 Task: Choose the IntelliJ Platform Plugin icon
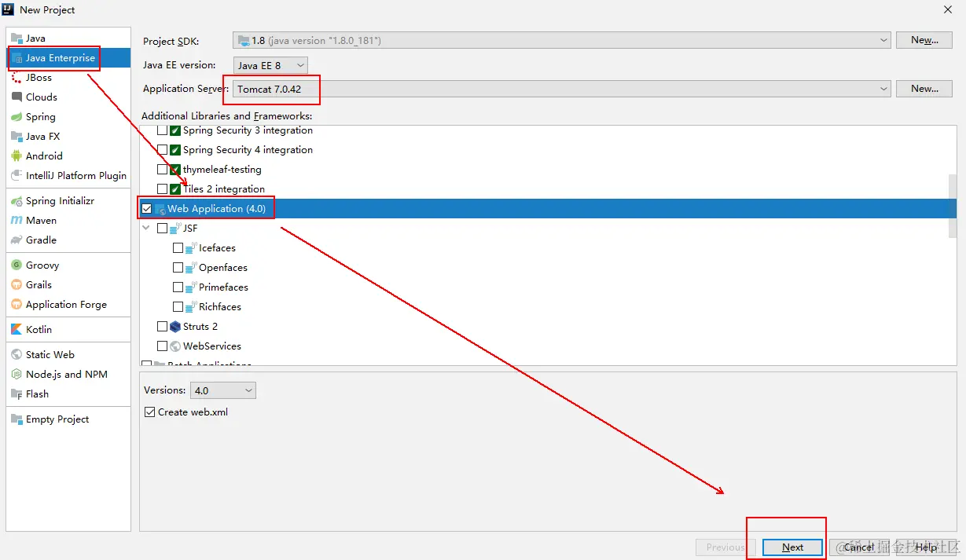[x=17, y=176]
